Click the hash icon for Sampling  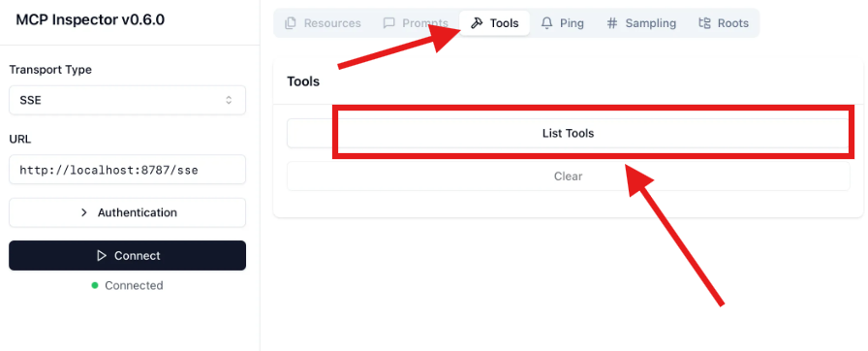tap(611, 23)
